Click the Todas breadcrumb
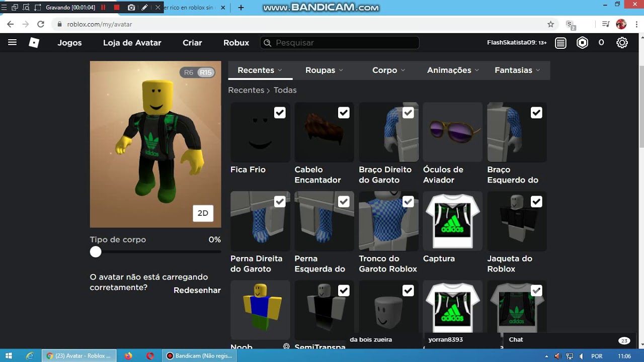Viewport: 644px width, 362px height. click(285, 90)
